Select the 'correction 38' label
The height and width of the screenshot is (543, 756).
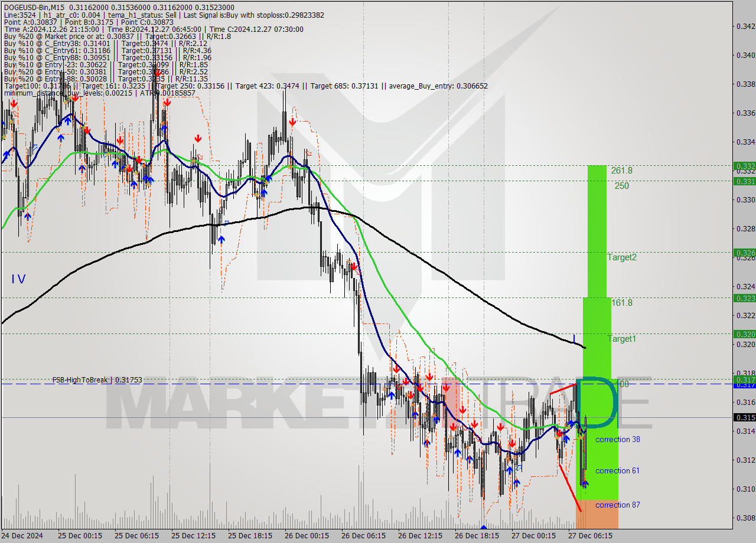[617, 440]
